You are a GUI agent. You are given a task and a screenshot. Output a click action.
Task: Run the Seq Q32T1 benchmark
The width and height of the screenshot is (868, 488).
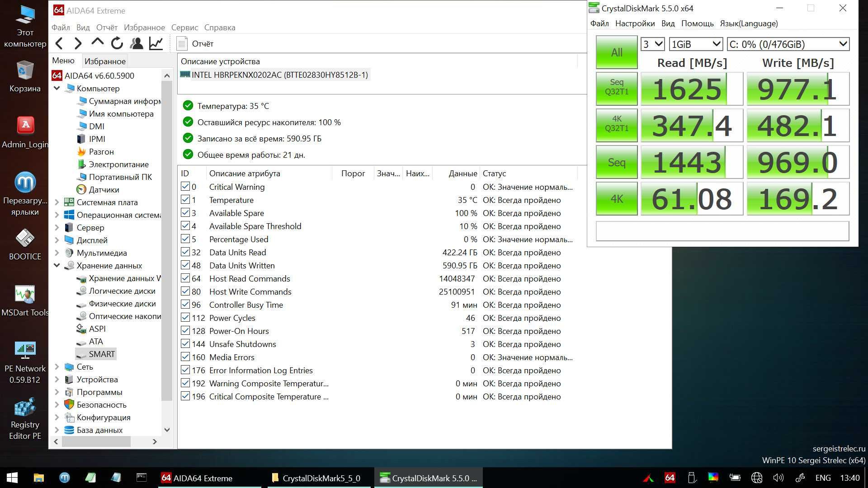617,89
